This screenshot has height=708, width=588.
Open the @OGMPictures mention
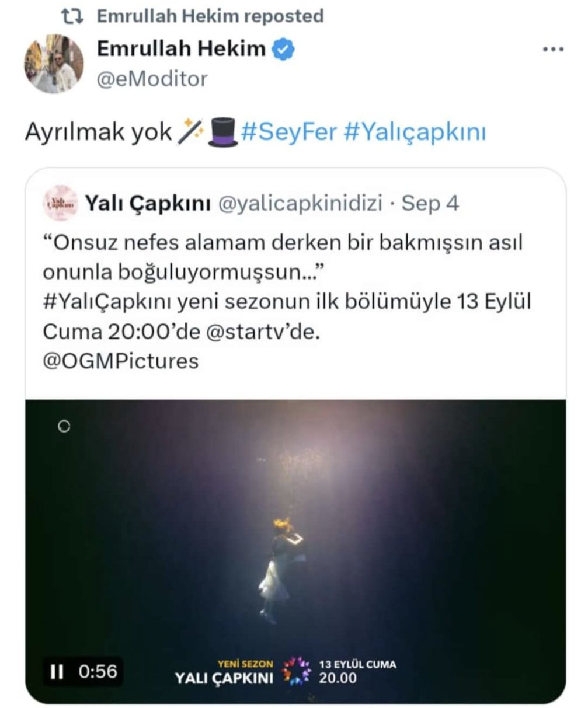[120, 361]
